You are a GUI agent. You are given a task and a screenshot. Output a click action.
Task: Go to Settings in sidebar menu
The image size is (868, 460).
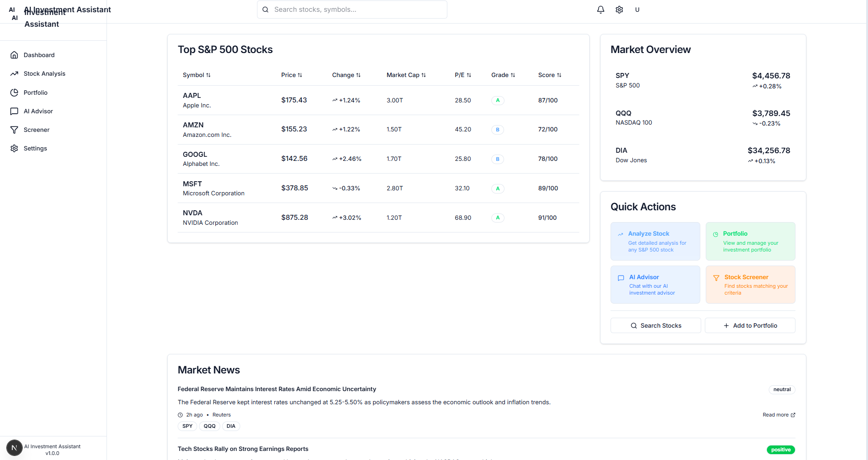pos(35,148)
